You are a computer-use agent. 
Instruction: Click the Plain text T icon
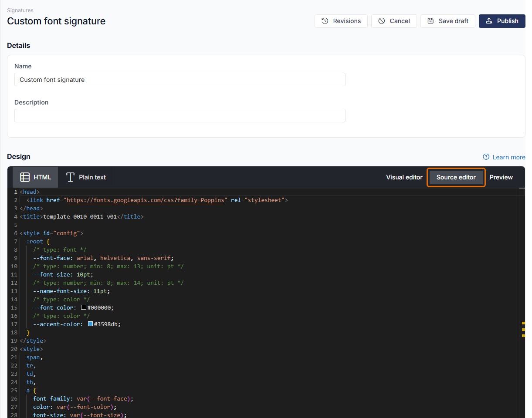pos(70,177)
